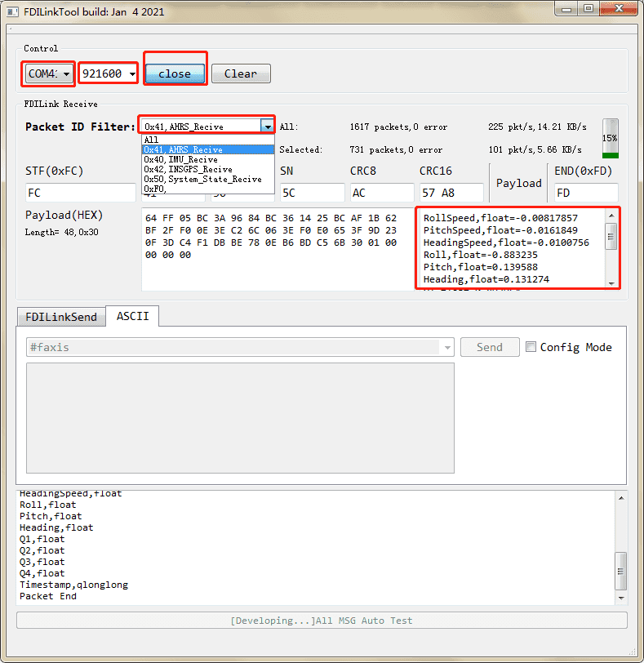Click scroll-up arrow of bottom log

621,498
